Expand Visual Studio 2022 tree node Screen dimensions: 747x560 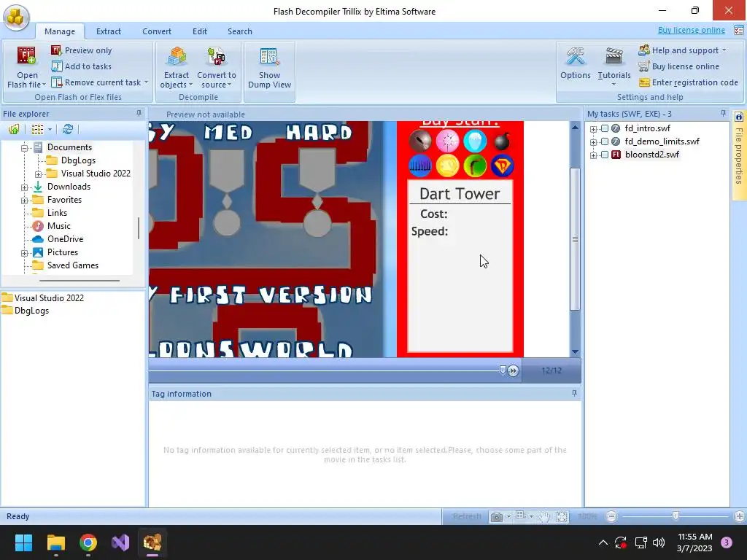[38, 174]
